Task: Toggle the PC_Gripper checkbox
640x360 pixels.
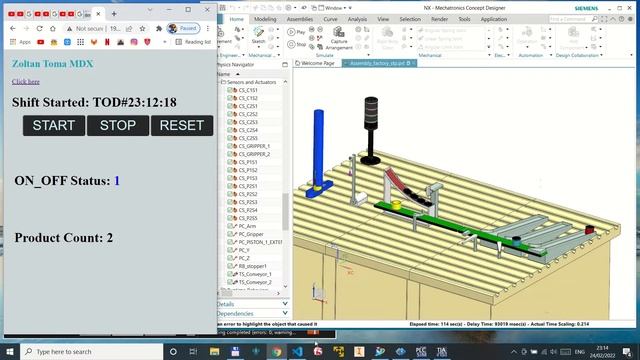Action: pos(230,234)
